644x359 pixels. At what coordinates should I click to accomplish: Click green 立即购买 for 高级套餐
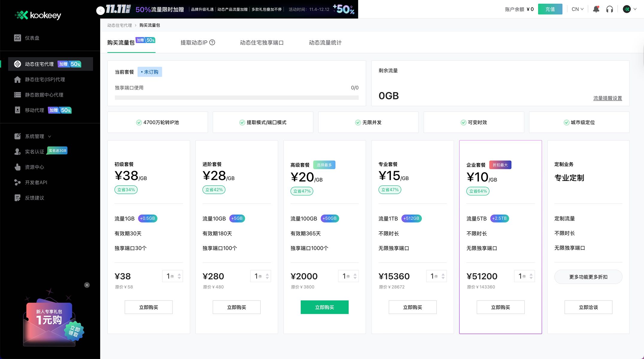click(324, 307)
